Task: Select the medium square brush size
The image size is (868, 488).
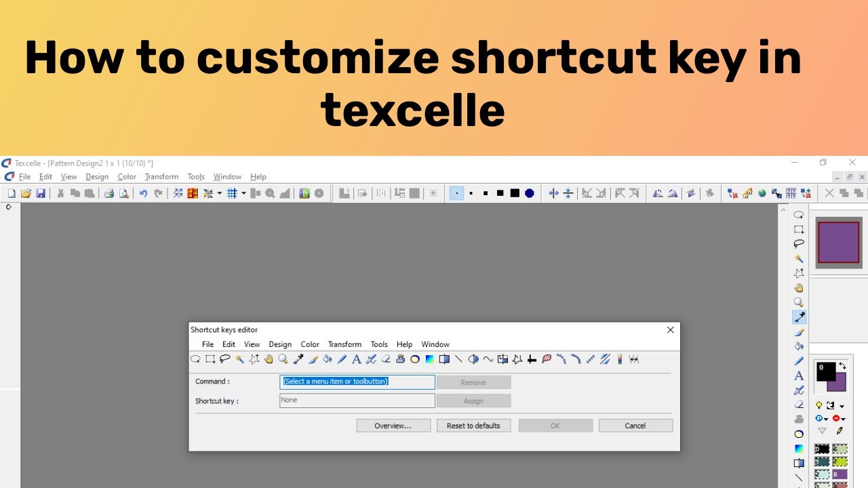Action: pos(486,193)
